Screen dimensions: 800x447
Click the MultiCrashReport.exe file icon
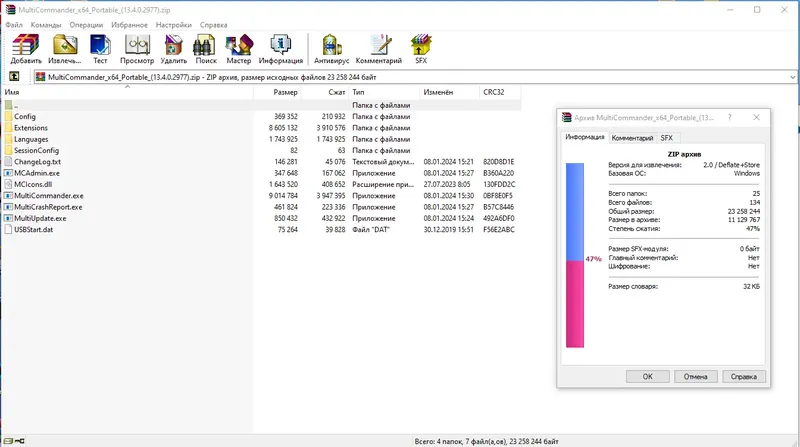(x=9, y=207)
